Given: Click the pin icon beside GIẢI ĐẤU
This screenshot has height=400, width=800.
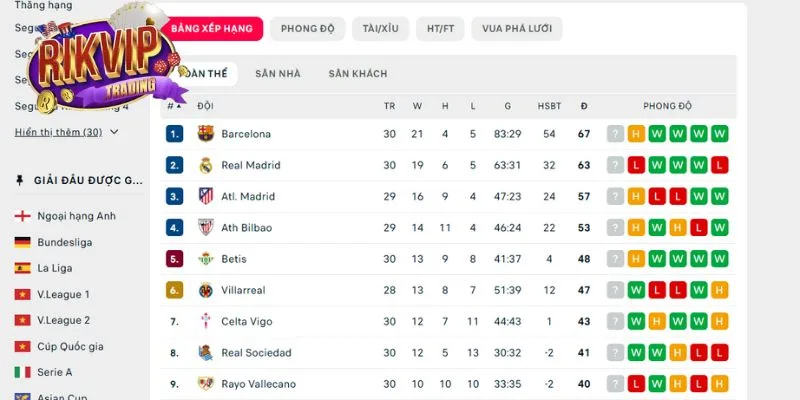Looking at the screenshot, I should click(x=20, y=180).
